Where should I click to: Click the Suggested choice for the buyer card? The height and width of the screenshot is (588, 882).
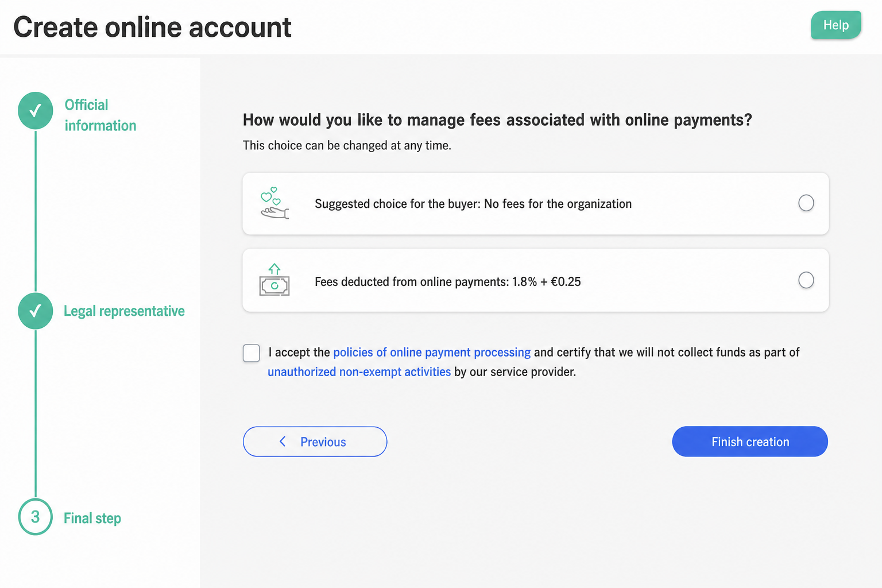[x=536, y=203]
